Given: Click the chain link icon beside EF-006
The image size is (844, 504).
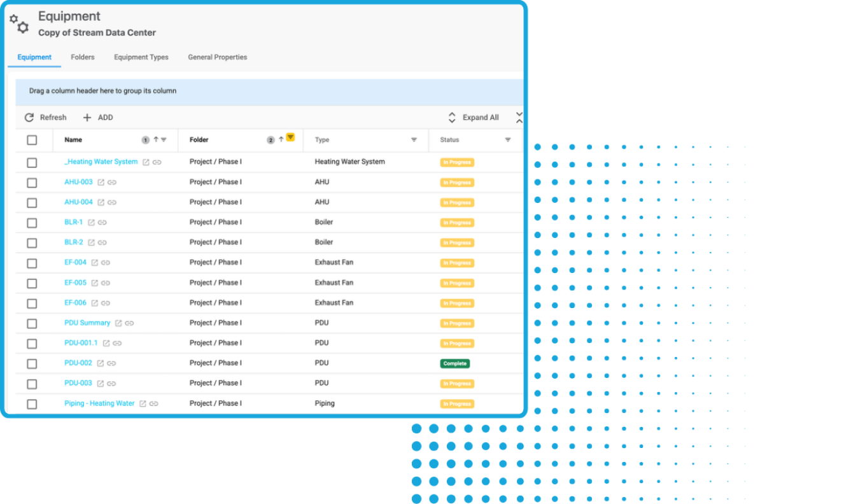Looking at the screenshot, I should coord(106,303).
